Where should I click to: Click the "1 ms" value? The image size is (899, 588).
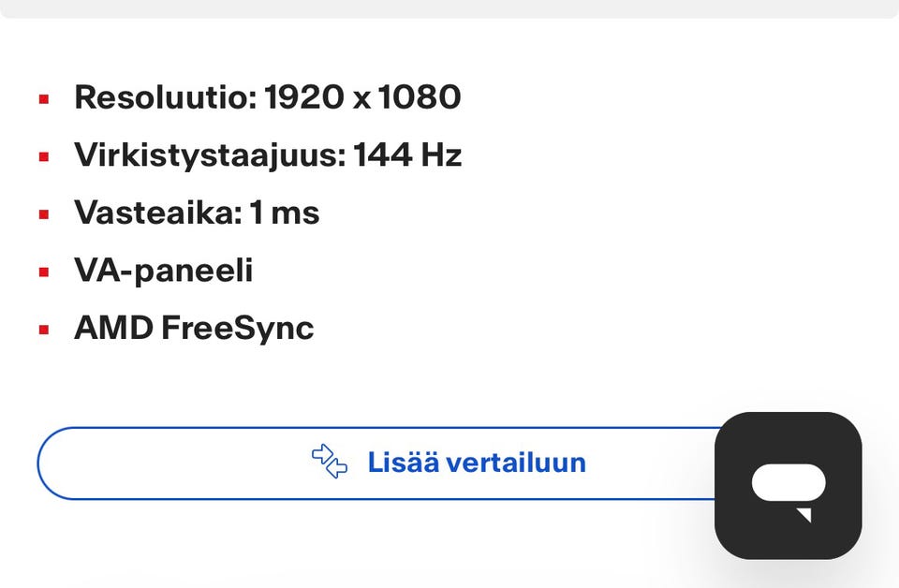click(285, 213)
